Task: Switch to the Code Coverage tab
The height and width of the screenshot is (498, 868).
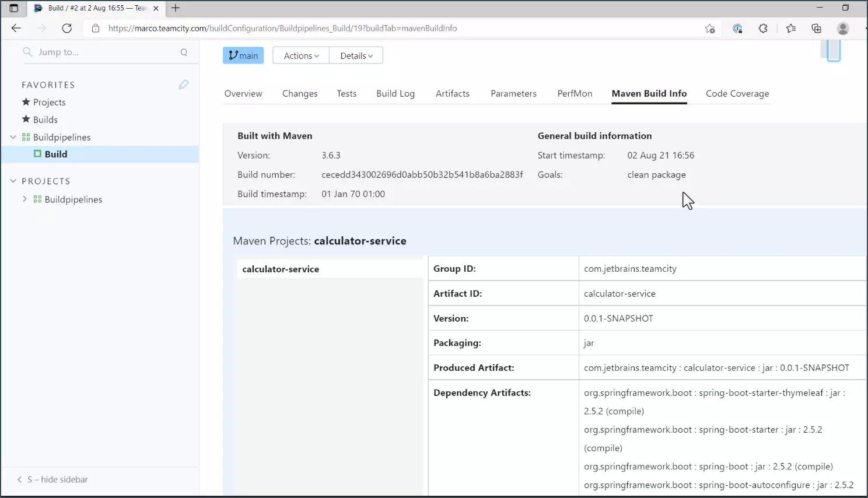Action: tap(737, 93)
